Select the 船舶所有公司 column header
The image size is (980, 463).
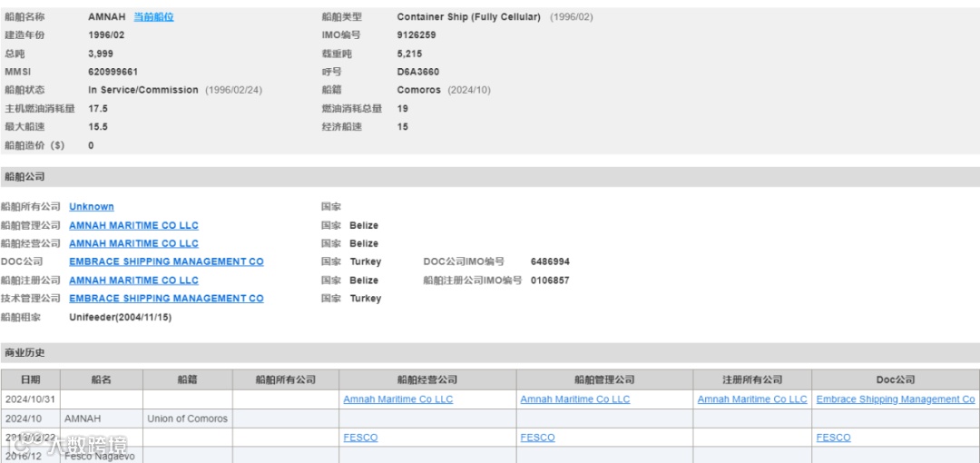pyautogui.click(x=286, y=379)
